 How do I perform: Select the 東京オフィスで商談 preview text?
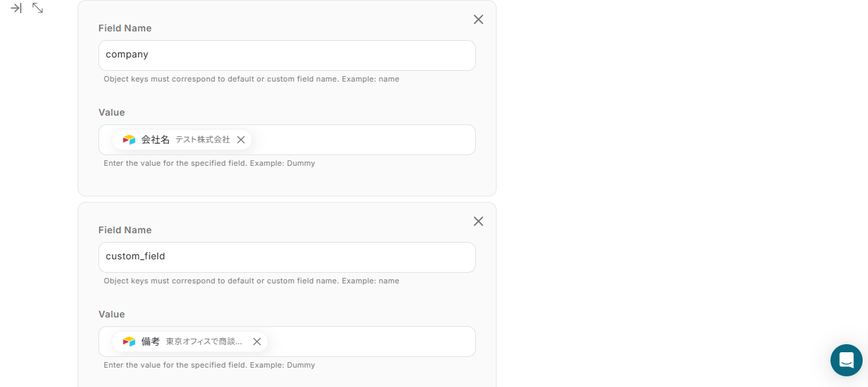(204, 342)
